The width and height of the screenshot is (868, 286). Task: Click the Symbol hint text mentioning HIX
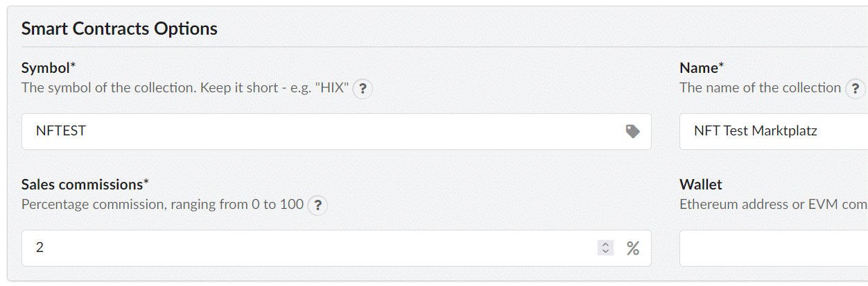pyautogui.click(x=185, y=88)
